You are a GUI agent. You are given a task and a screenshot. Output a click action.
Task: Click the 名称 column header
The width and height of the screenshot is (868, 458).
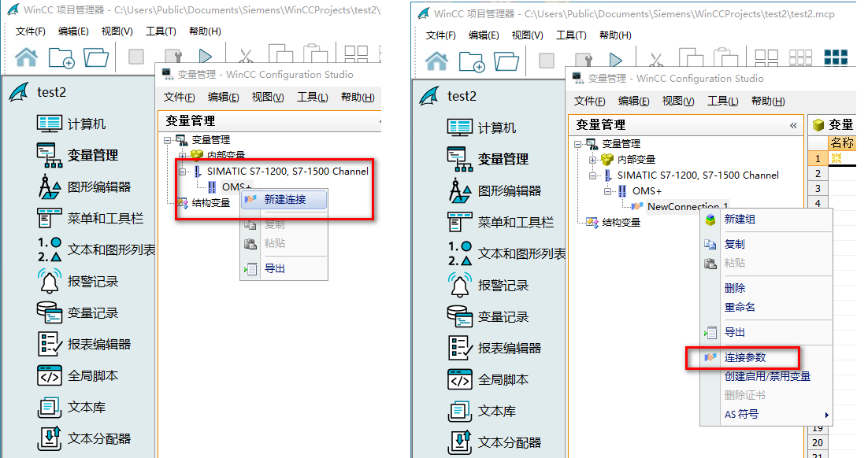pos(842,142)
